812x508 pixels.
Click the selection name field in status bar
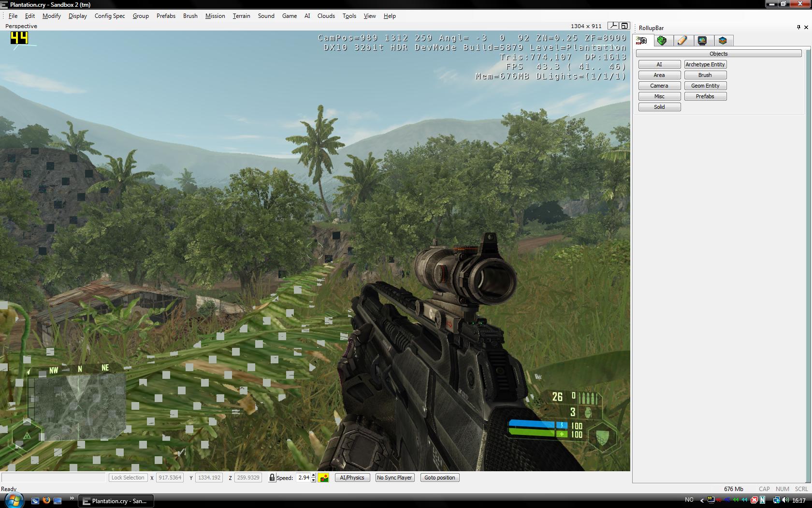[53, 478]
